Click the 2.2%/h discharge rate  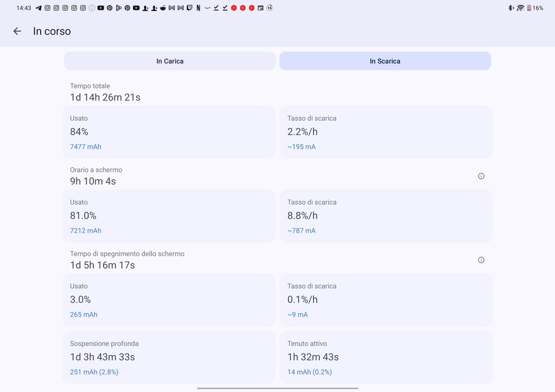coord(302,131)
